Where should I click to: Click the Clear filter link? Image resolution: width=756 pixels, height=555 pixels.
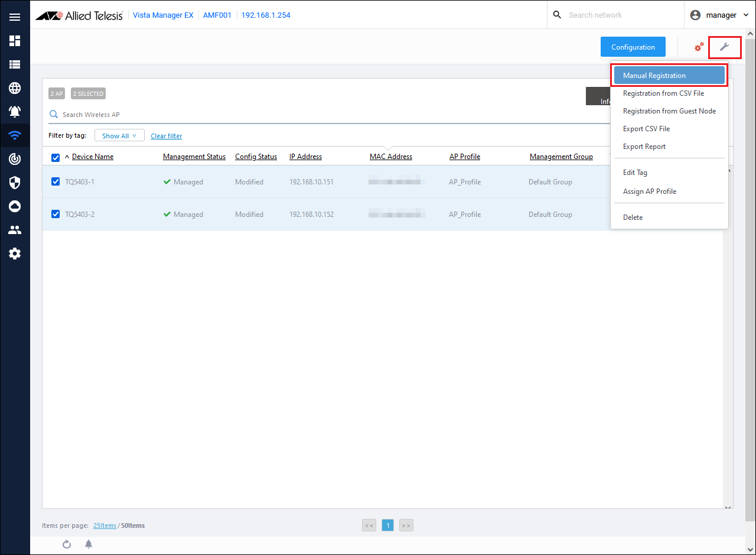tap(166, 136)
